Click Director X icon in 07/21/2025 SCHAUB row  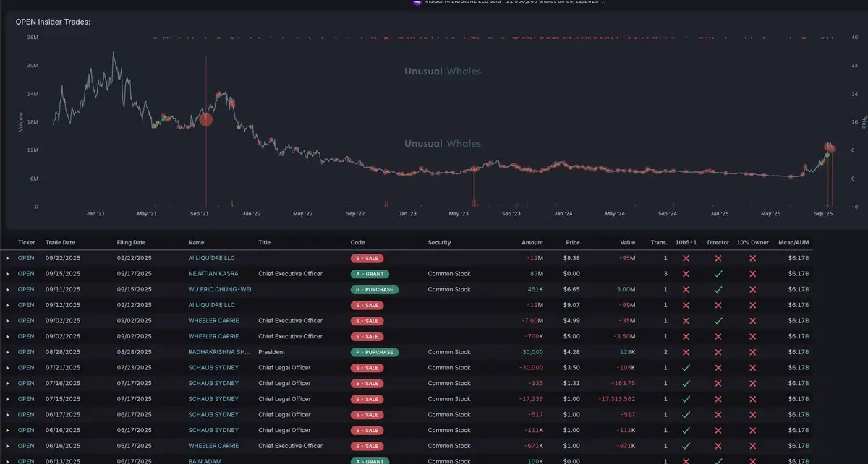718,368
